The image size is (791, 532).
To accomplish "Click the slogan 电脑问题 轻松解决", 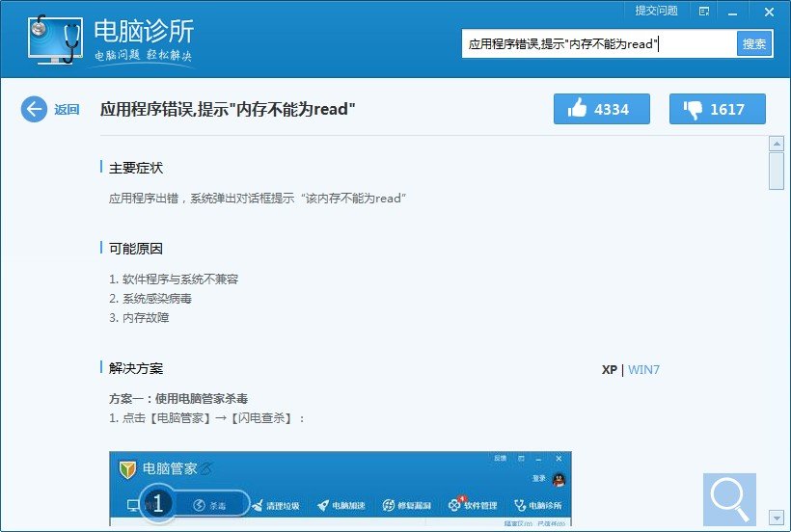I will [x=144, y=55].
